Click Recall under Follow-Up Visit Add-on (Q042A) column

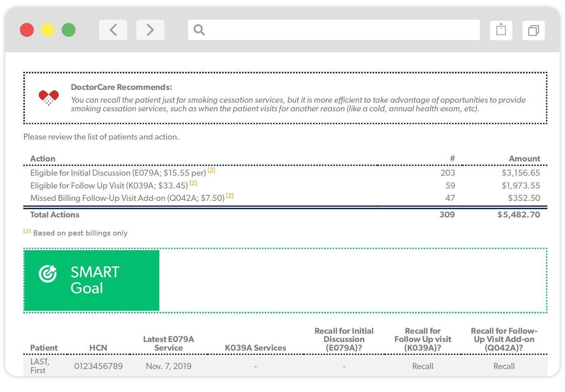504,366
